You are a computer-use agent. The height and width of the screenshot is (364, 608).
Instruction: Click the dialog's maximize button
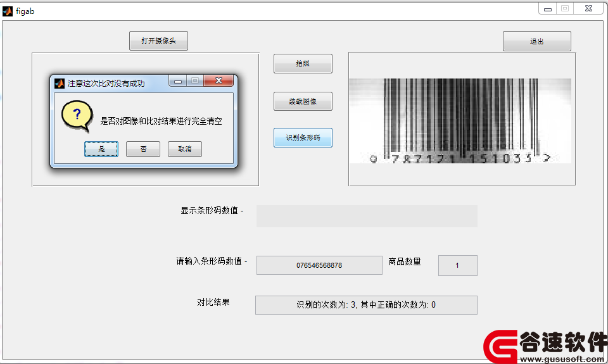[195, 80]
